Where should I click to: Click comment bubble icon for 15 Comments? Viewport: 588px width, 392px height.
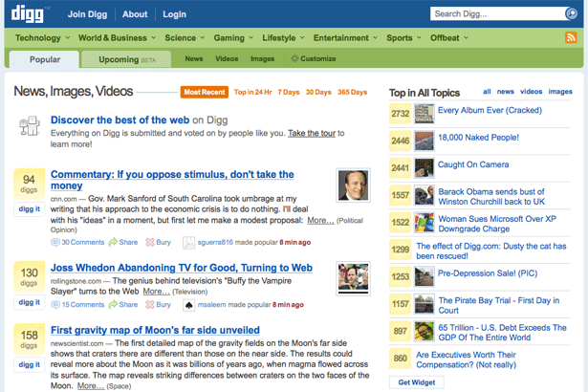55,305
